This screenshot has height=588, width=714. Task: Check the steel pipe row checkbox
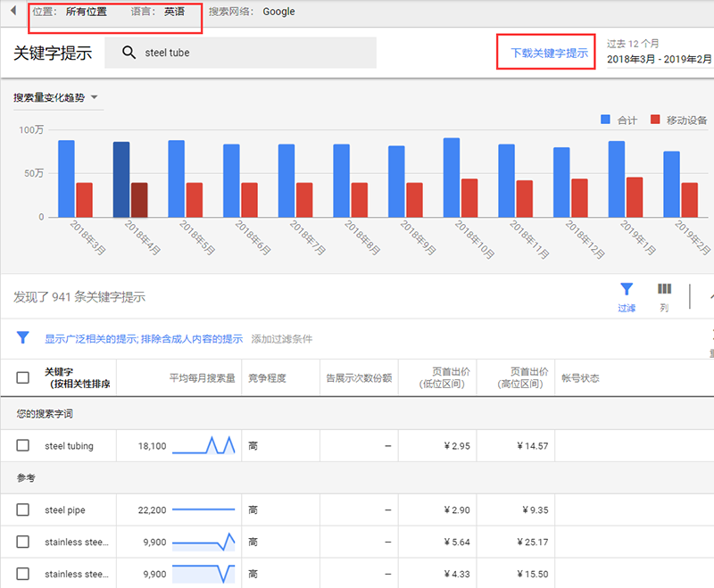click(x=23, y=509)
